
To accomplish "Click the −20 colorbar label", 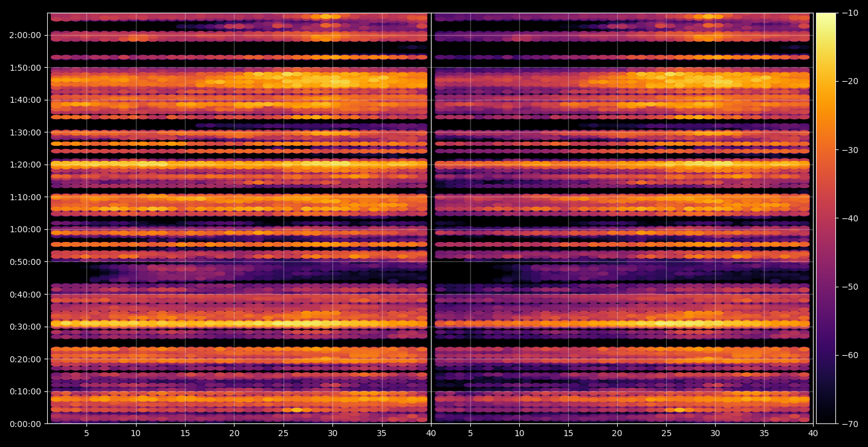I will tap(850, 82).
